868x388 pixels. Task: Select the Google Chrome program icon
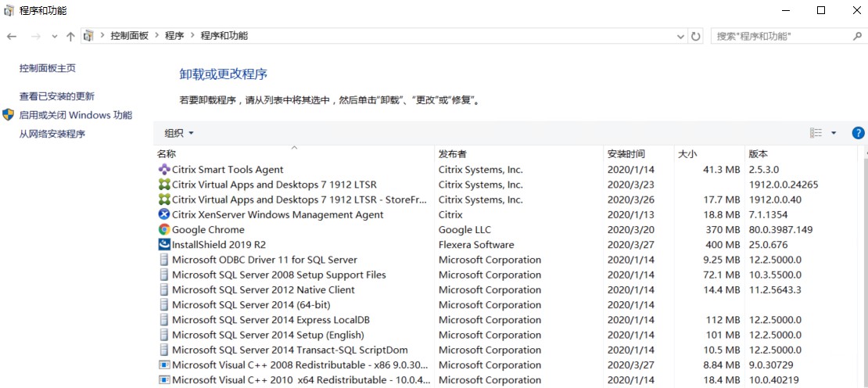[164, 230]
